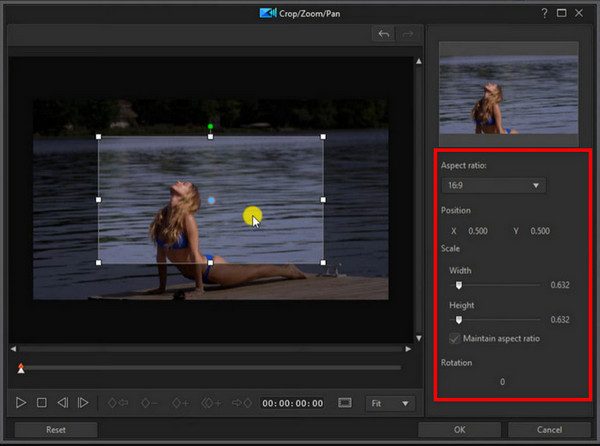Step to the previous frame

(63, 403)
